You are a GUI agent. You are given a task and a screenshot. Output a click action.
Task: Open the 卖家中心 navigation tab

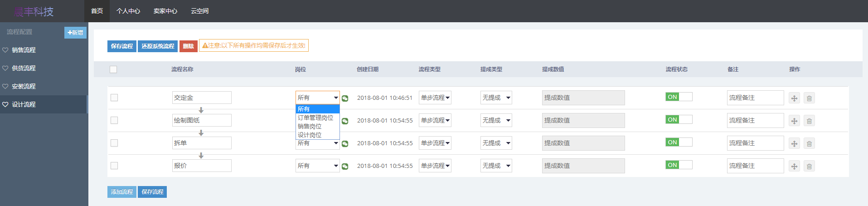click(165, 11)
